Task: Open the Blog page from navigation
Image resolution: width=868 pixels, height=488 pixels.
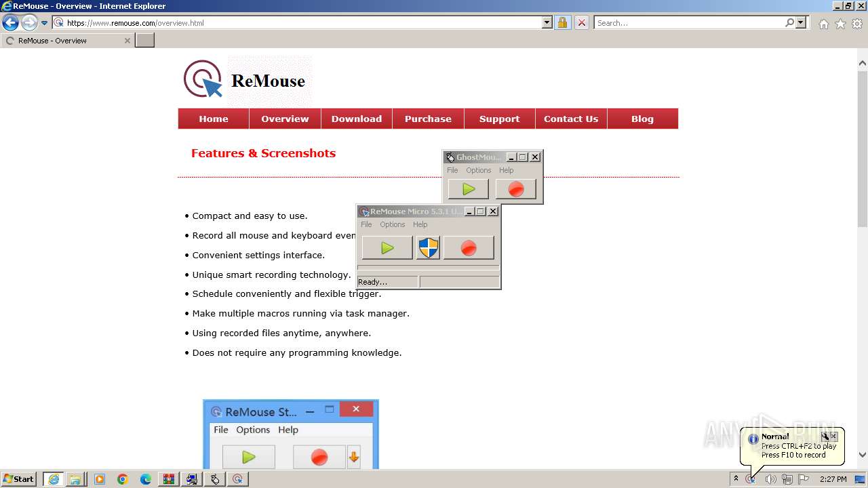Action: click(x=643, y=119)
